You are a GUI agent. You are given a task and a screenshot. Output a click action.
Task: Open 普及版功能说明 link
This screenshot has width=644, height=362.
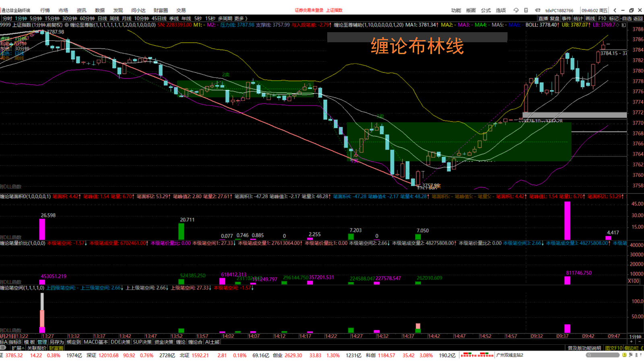[584, 348]
